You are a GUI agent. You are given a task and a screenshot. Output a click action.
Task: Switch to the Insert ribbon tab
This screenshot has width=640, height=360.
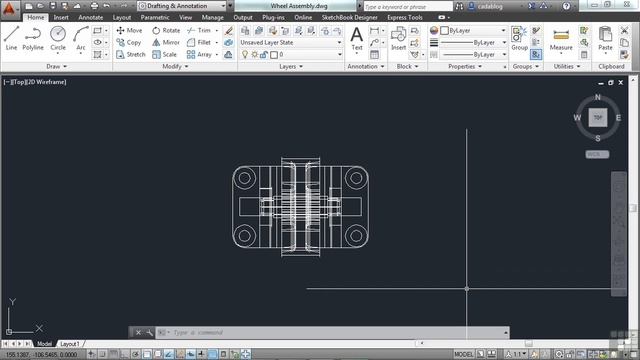tap(61, 18)
